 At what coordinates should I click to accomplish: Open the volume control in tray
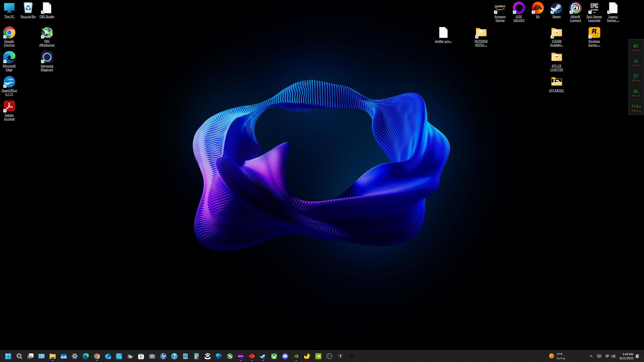coord(613,356)
